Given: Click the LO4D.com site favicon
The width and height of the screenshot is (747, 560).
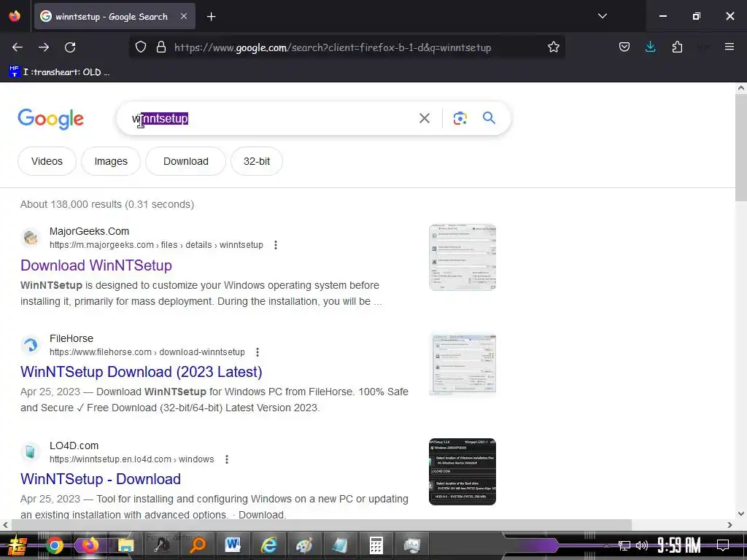Looking at the screenshot, I should point(31,452).
